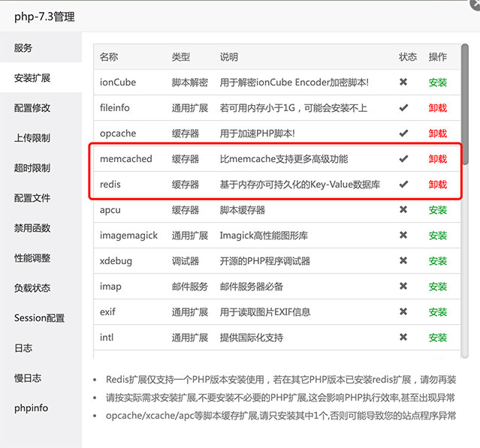The height and width of the screenshot is (448, 480).
Task: Click redis installed checkmark icon
Action: [x=403, y=184]
